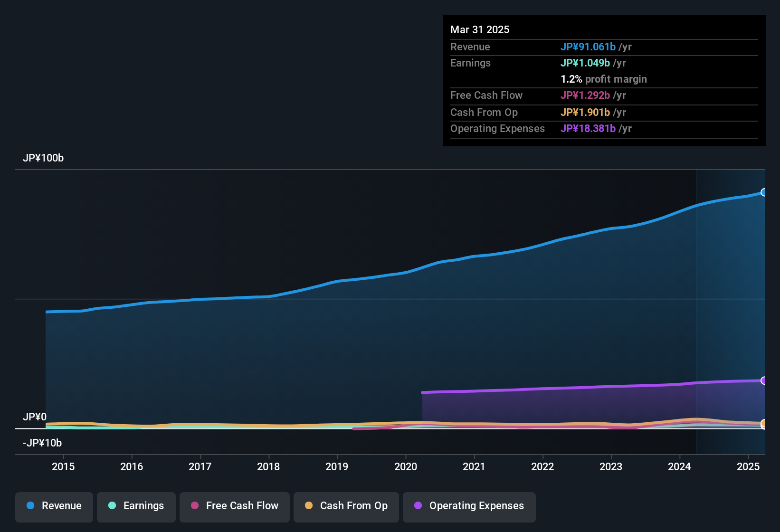Click the Revenue row label in tooltip

[470, 47]
